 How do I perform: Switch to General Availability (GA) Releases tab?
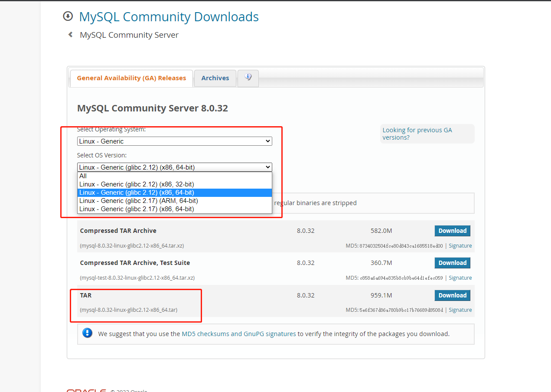pyautogui.click(x=131, y=78)
